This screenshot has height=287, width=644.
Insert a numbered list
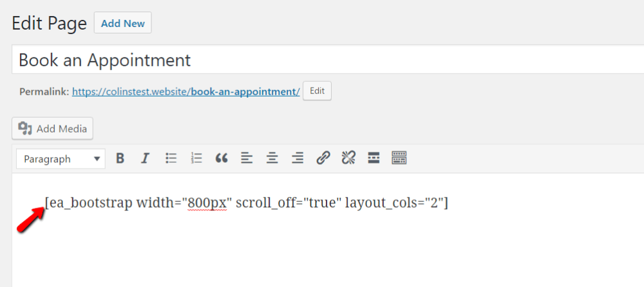tap(196, 158)
